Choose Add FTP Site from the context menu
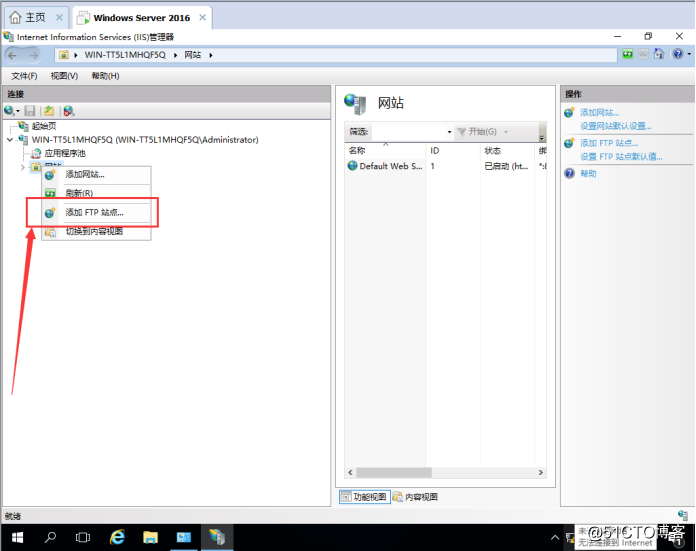Image resolution: width=696 pixels, height=551 pixels. point(96,213)
